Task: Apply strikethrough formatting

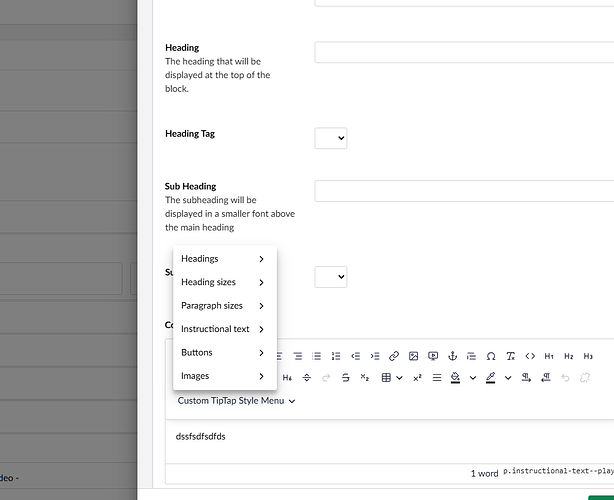Action: (x=345, y=377)
